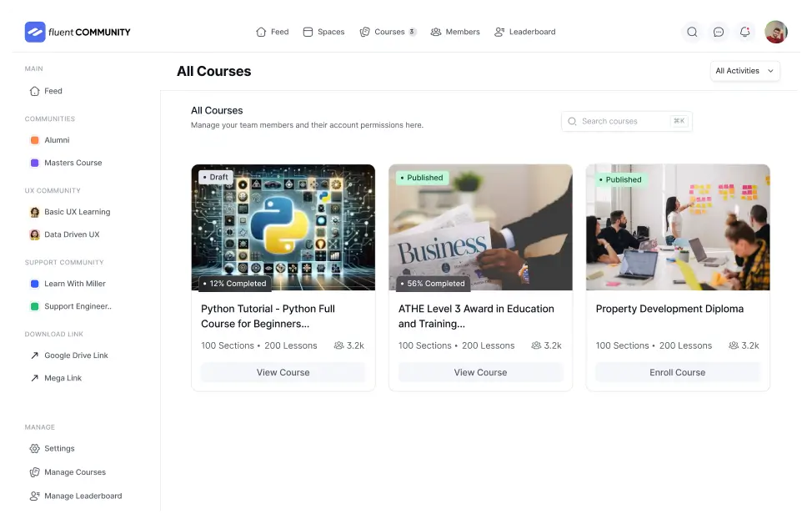Click Enroll Course for Property Development
812x524 pixels.
tap(677, 372)
